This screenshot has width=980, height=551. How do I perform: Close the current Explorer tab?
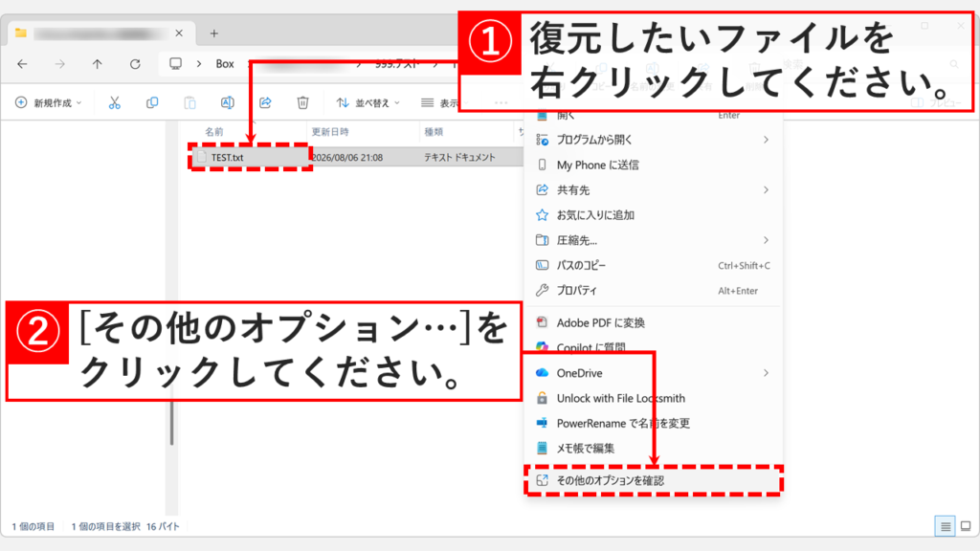pyautogui.click(x=179, y=33)
